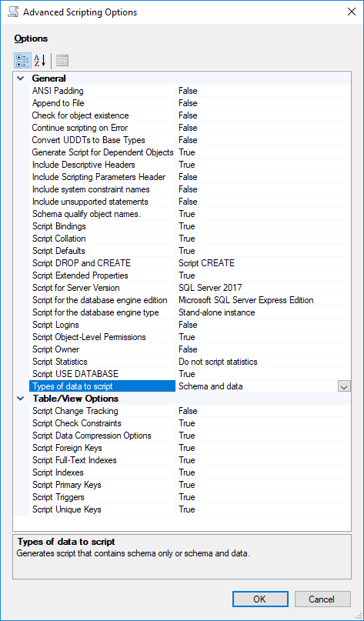Image resolution: width=364 pixels, height=621 pixels.
Task: Select the Script Statistics value field
Action: click(x=263, y=362)
